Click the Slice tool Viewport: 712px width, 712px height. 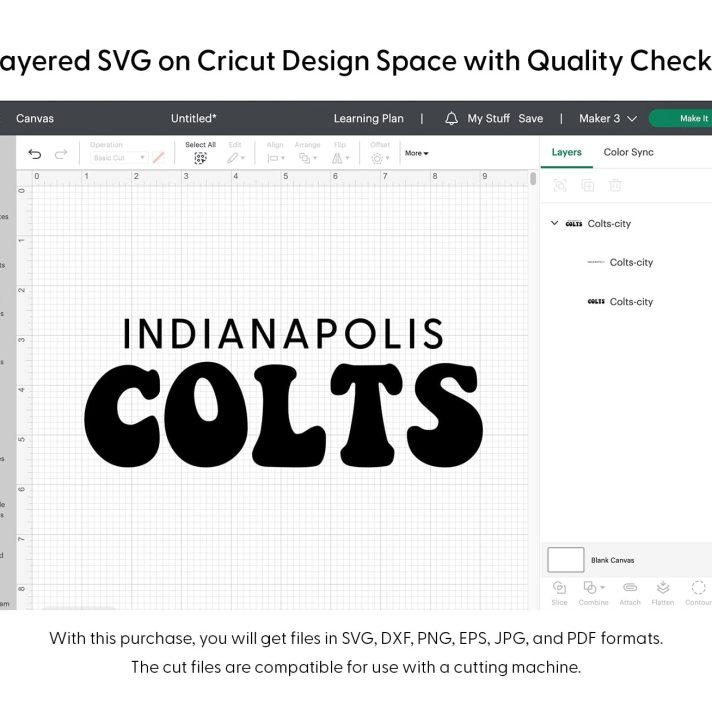pos(559,593)
